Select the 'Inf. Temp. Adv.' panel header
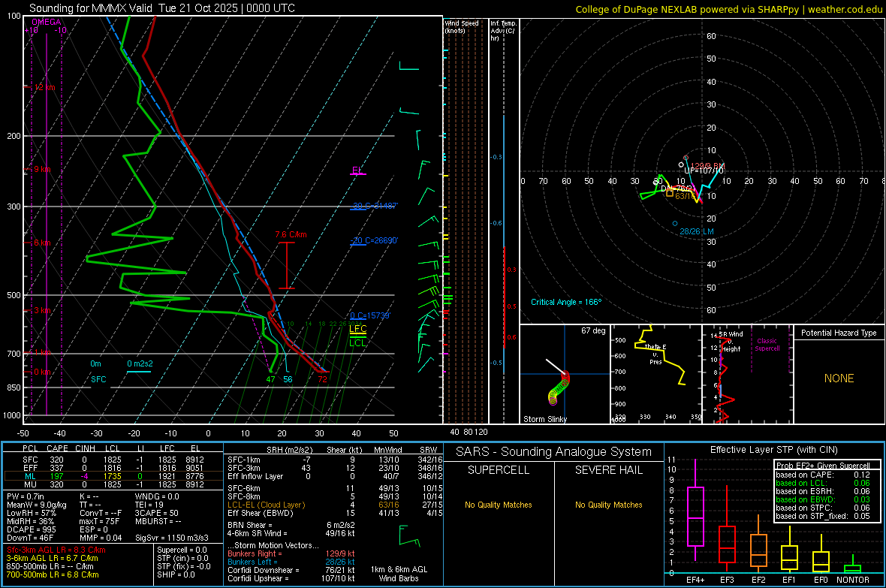886x588 pixels. pyautogui.click(x=503, y=31)
